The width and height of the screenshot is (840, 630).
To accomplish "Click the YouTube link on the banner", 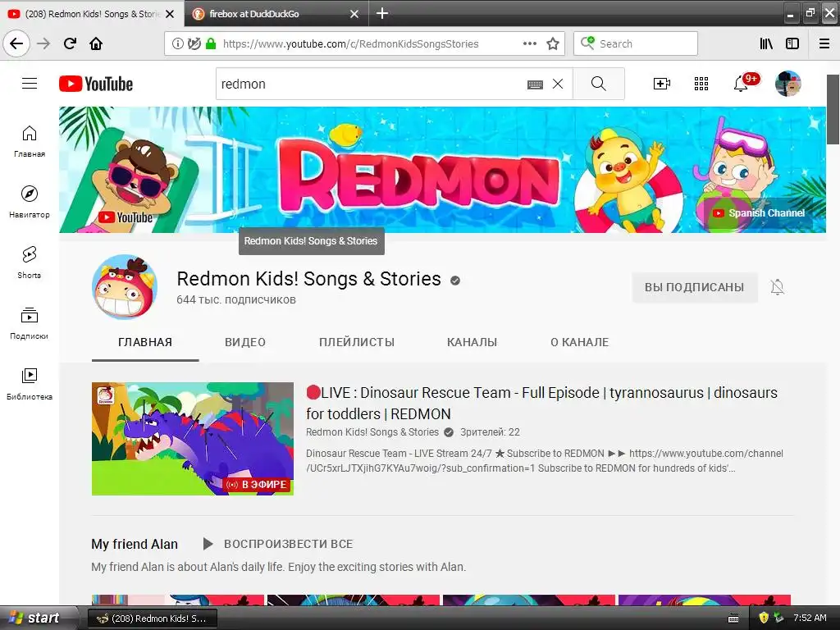I will tap(126, 217).
